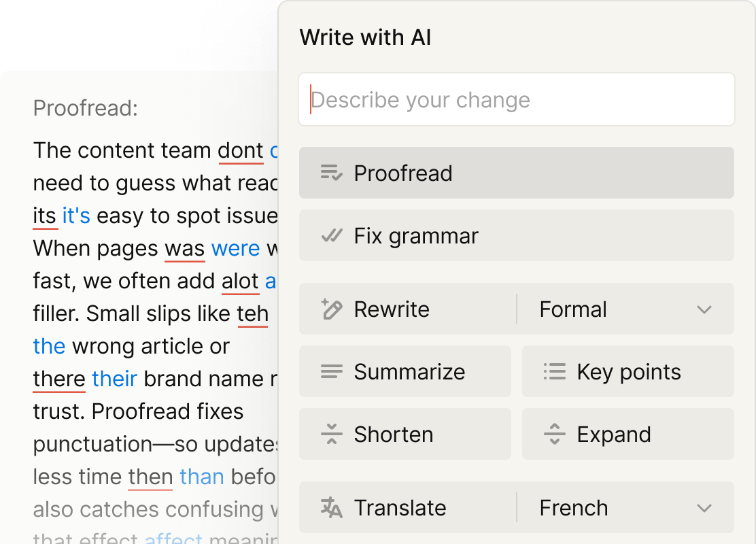Click the Proofread checklist icon
The width and height of the screenshot is (756, 544).
coord(332,173)
